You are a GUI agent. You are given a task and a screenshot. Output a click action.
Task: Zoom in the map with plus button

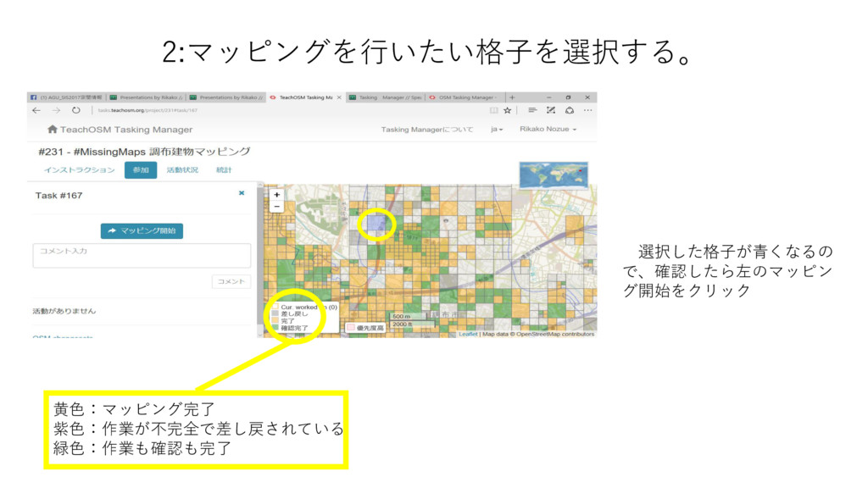277,195
